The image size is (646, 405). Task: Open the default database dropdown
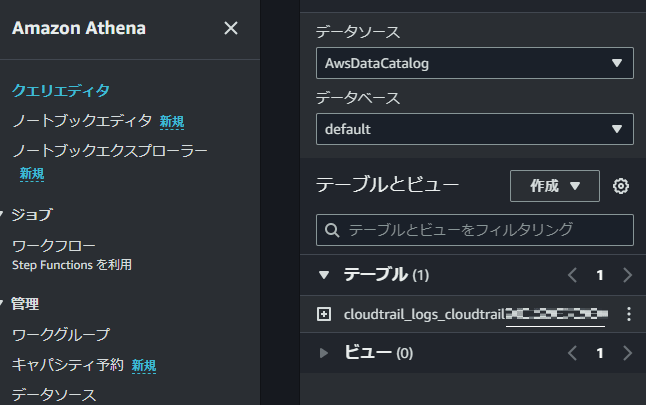click(475, 129)
